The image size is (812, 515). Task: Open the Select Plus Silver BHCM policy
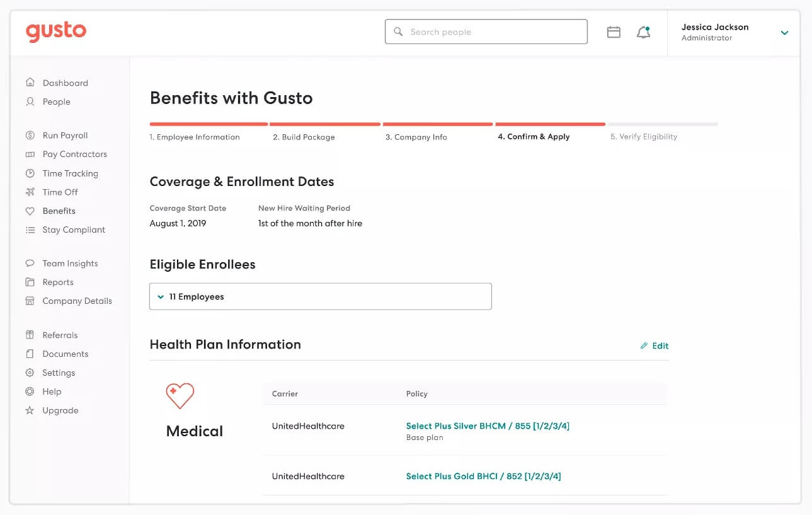tap(488, 425)
